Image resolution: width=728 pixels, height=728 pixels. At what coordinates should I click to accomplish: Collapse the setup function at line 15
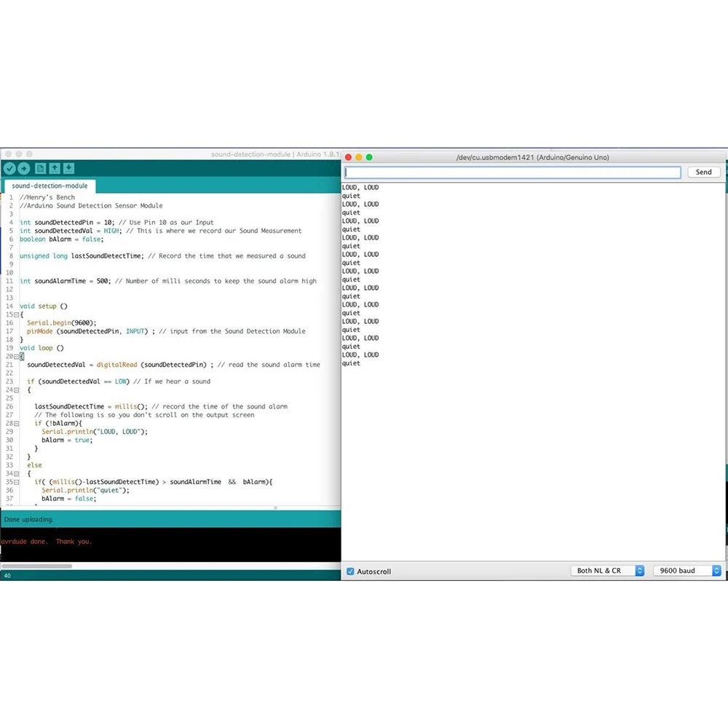click(17, 314)
